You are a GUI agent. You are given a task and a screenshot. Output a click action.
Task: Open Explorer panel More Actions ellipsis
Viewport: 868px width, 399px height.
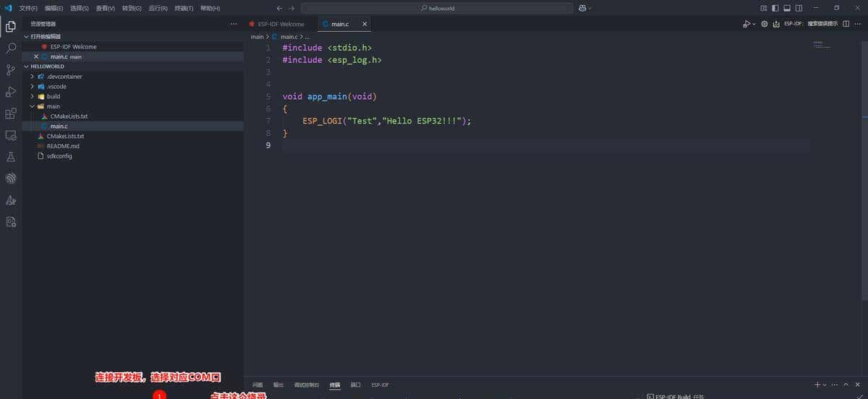pos(233,24)
